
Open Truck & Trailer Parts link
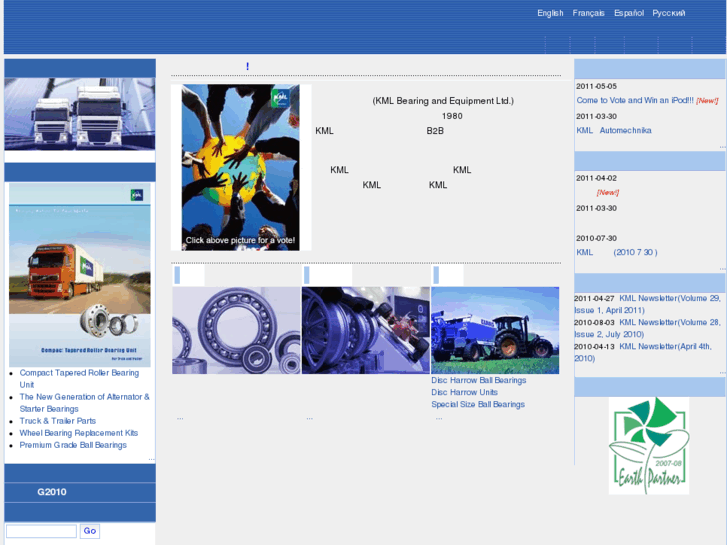[x=58, y=421]
